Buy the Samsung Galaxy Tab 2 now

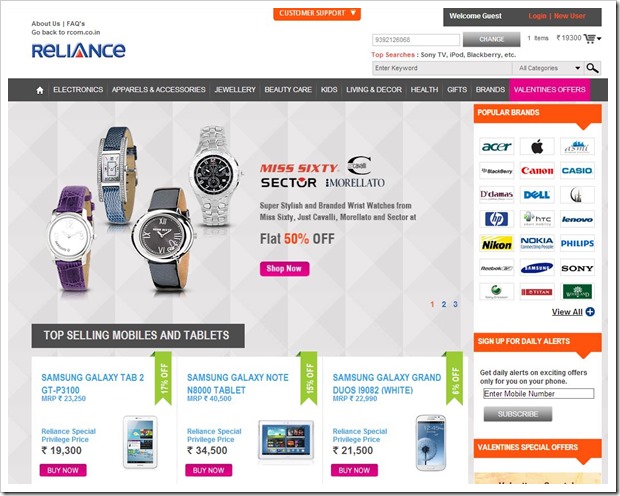click(63, 470)
